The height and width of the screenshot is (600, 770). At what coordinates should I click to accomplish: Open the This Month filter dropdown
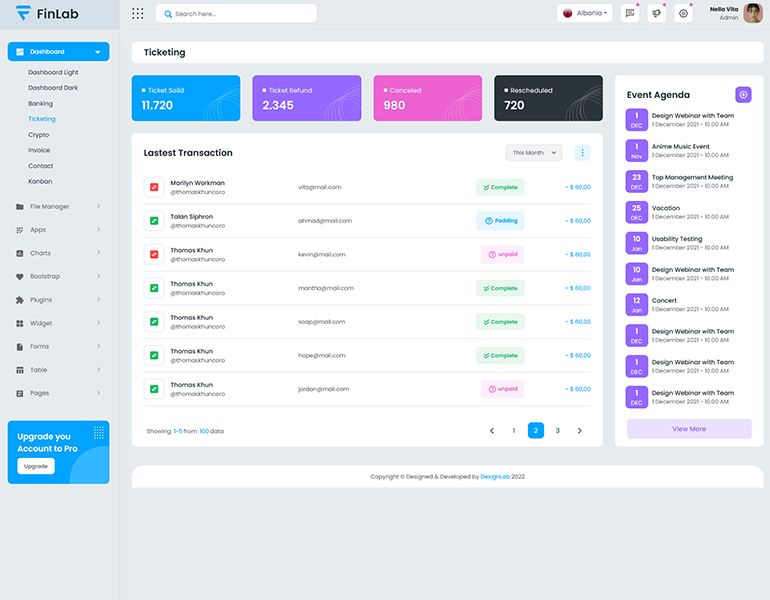pyautogui.click(x=533, y=153)
